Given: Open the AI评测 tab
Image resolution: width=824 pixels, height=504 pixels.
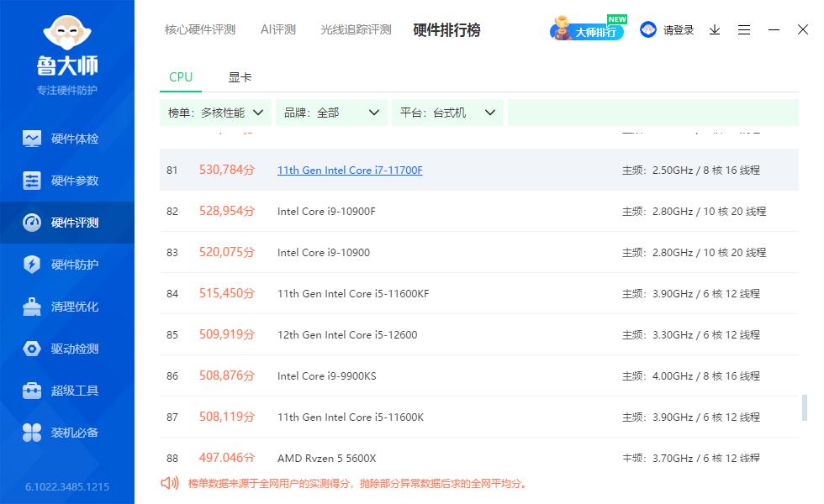Looking at the screenshot, I should (277, 29).
